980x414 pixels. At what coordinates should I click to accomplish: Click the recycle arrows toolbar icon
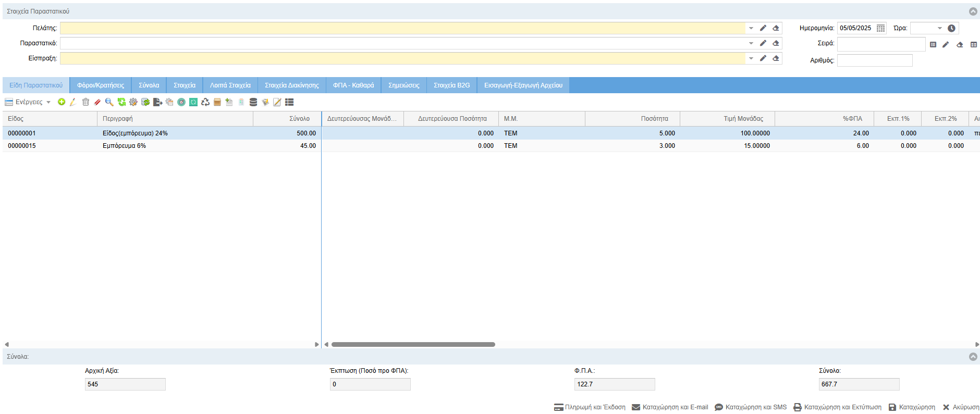tap(205, 102)
